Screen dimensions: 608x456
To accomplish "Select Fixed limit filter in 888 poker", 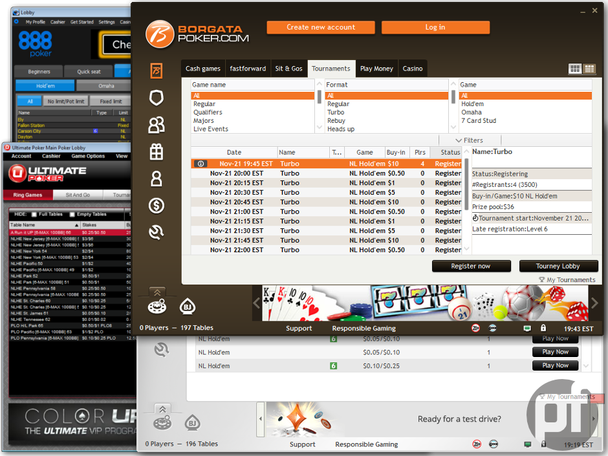I will 111,101.
